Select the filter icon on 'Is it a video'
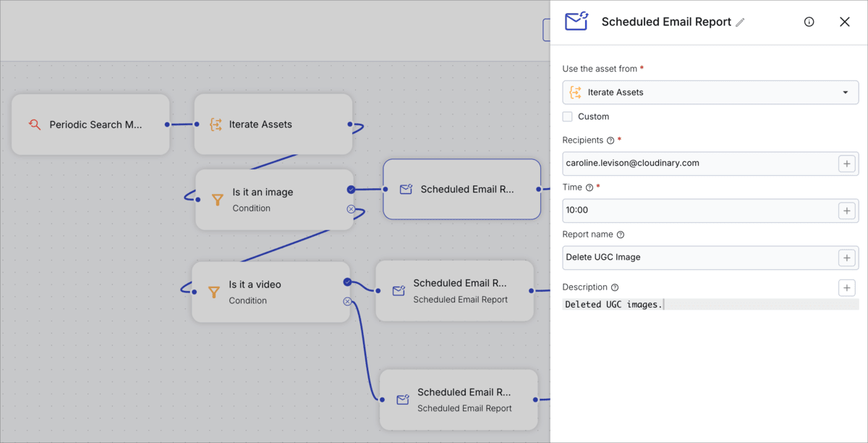The width and height of the screenshot is (868, 443). click(215, 292)
